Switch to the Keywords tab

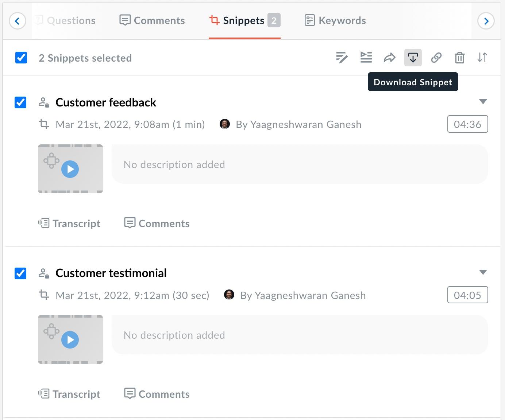pos(335,20)
